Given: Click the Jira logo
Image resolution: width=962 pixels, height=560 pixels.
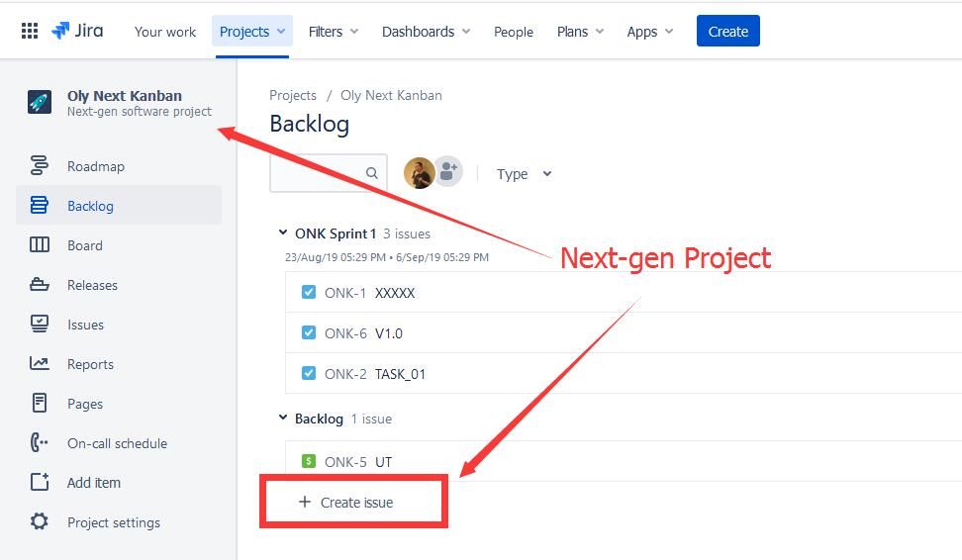Looking at the screenshot, I should pyautogui.click(x=77, y=31).
